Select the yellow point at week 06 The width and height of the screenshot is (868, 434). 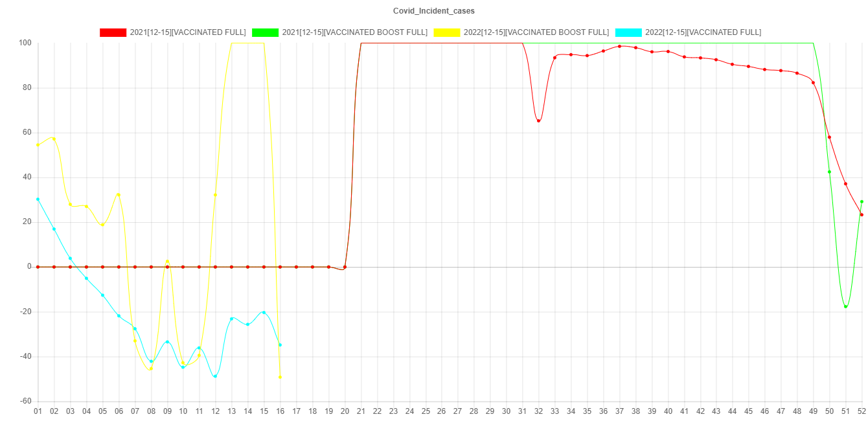[x=119, y=194]
